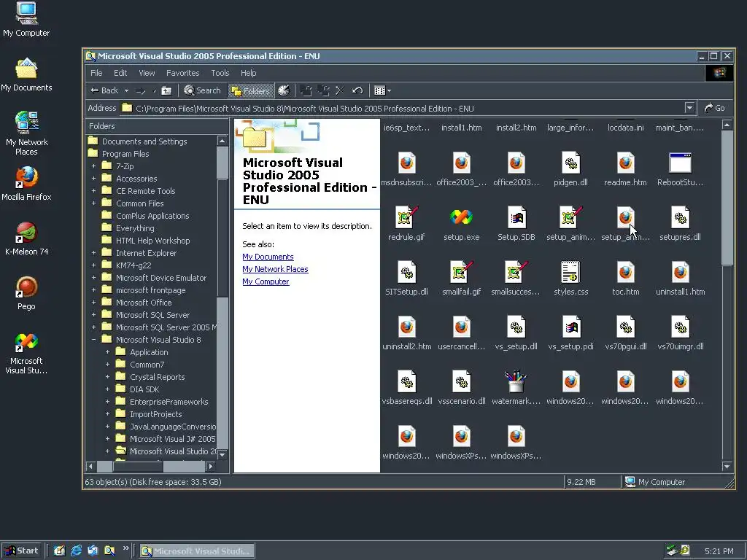Go up one folder level via toolbar icon
The image size is (747, 560).
tap(166, 90)
